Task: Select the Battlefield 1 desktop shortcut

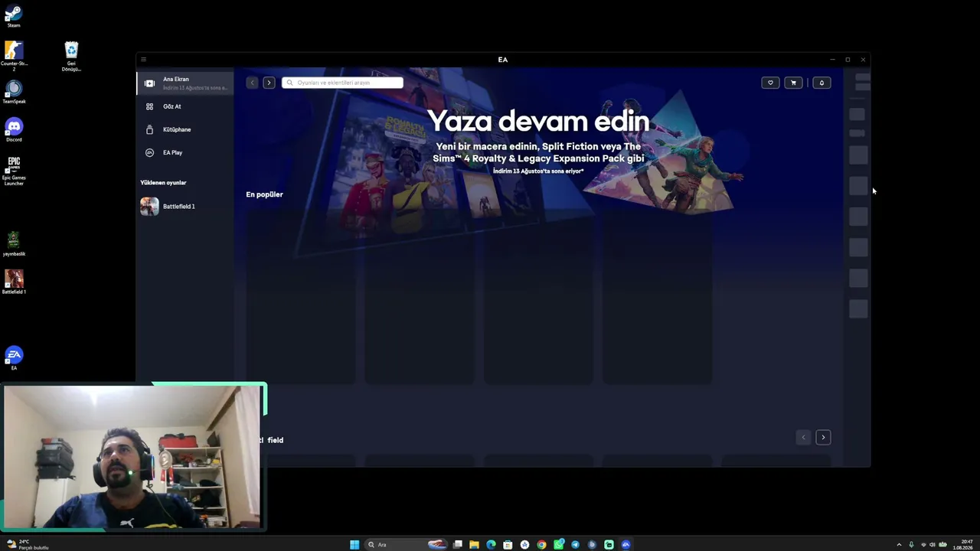Action: coord(14,281)
